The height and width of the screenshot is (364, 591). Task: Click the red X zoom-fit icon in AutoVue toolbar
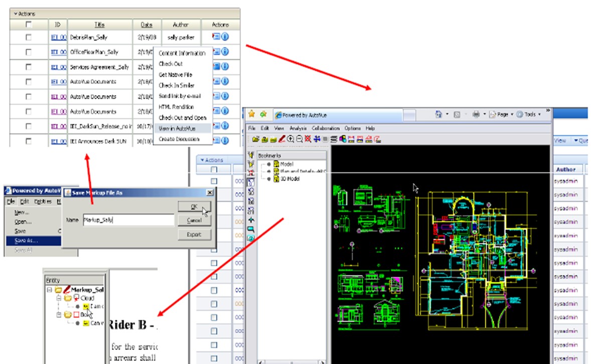[308, 139]
